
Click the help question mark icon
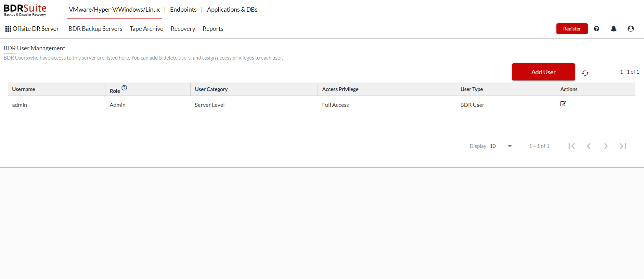click(596, 29)
